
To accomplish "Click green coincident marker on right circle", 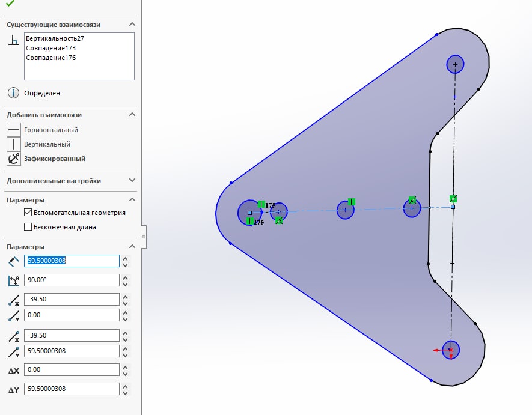I will pos(412,200).
